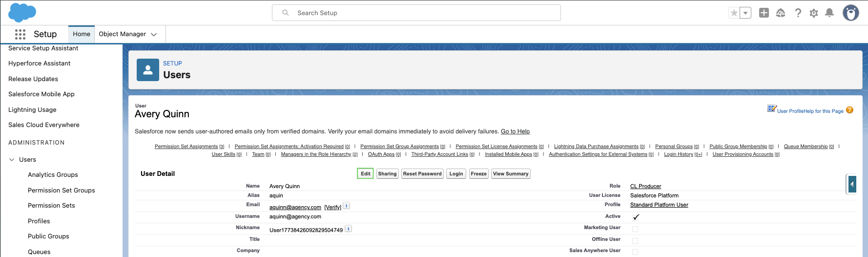Open Hyperforce Assistant in sidebar

(x=39, y=64)
